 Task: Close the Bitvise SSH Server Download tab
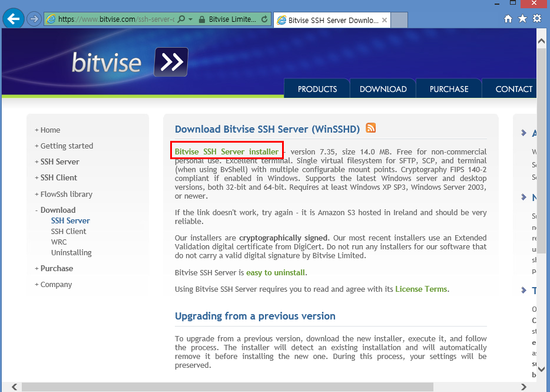(x=384, y=20)
